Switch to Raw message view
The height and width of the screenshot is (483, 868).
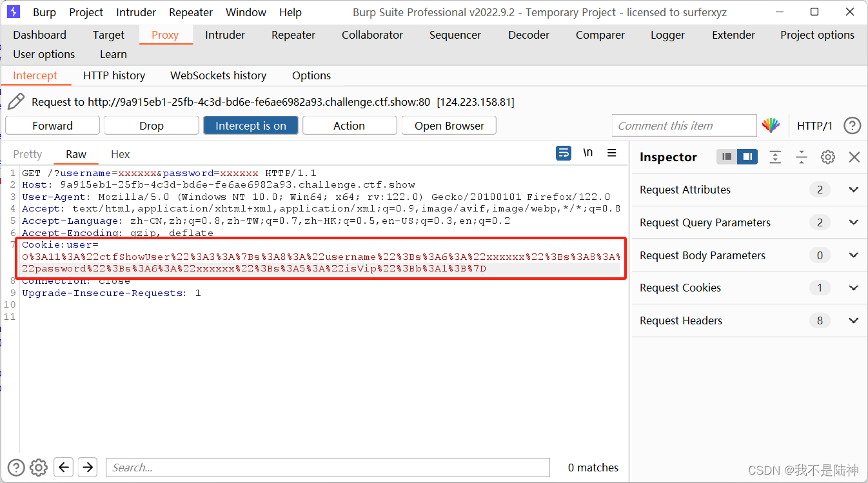76,154
